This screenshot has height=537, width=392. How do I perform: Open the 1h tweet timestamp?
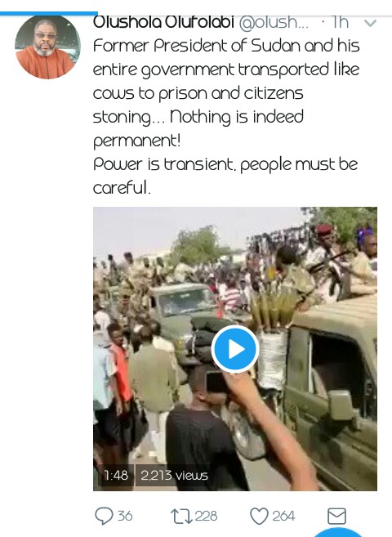coord(340,22)
